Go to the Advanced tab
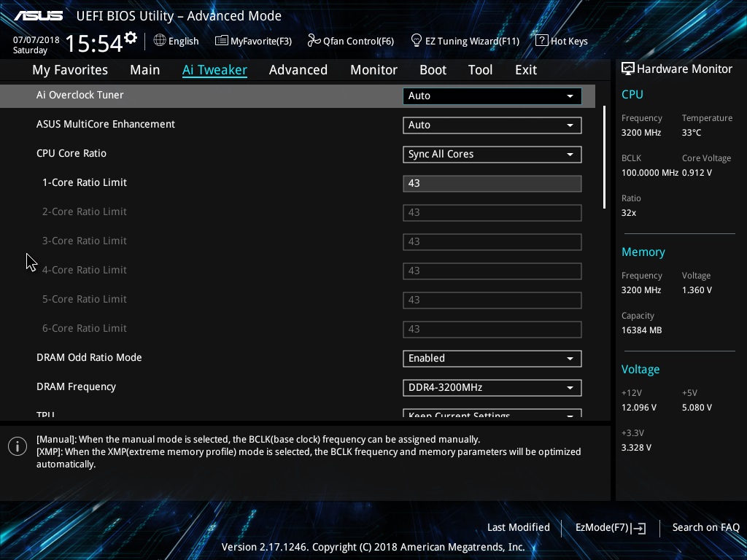This screenshot has width=747, height=560. (298, 70)
